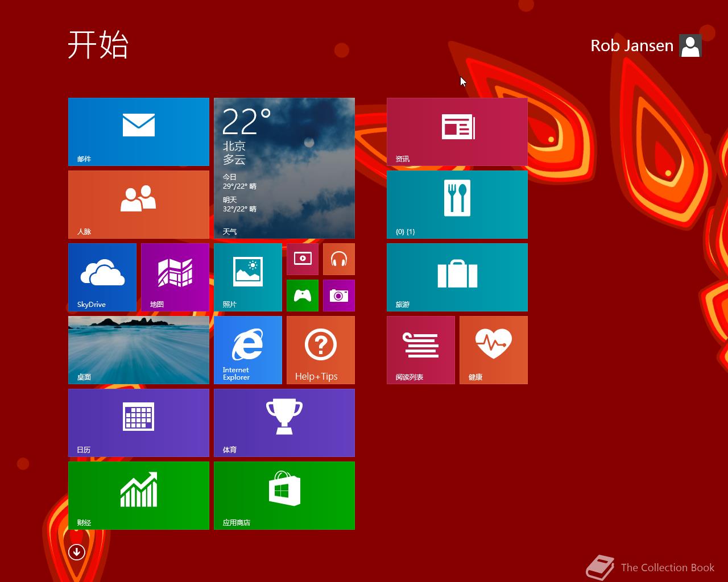The height and width of the screenshot is (582, 728).
Task: Open the small Xbox Games controller tile
Action: click(x=303, y=296)
